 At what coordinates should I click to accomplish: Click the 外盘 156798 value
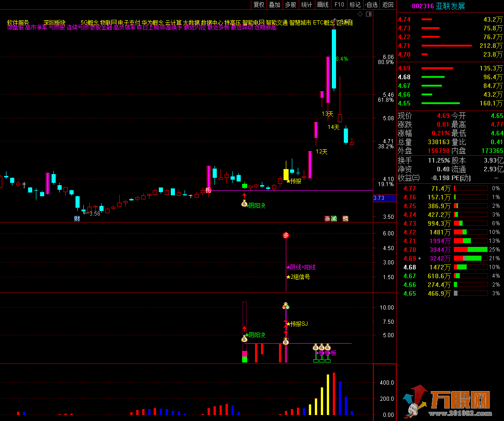pyautogui.click(x=439, y=151)
